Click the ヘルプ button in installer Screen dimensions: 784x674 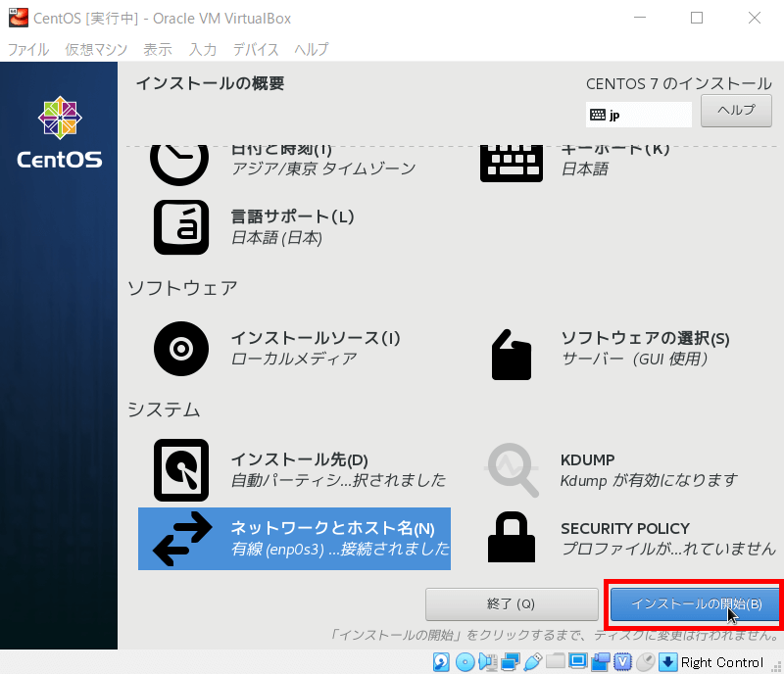pos(736,111)
